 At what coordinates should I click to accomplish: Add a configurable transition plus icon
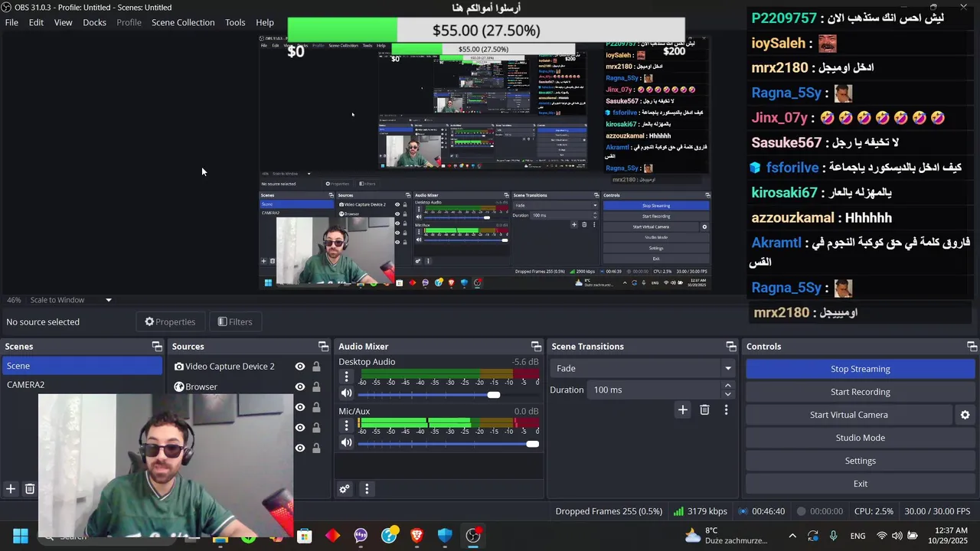pyautogui.click(x=682, y=410)
